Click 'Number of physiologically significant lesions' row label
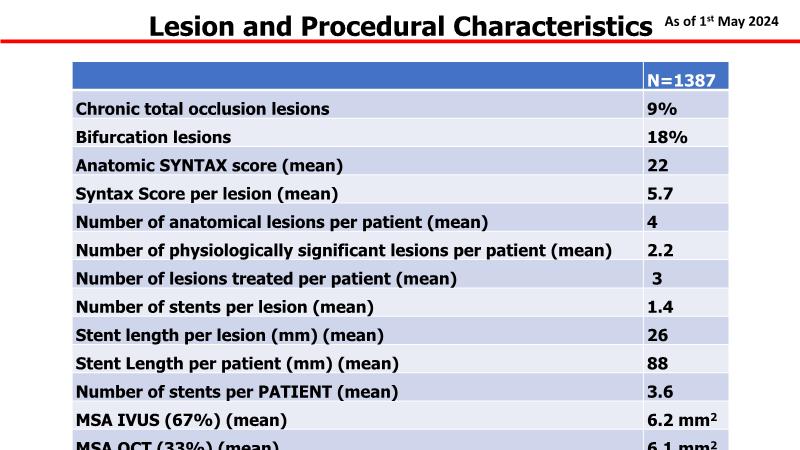Screen dimensions: 800x450 point(343,250)
